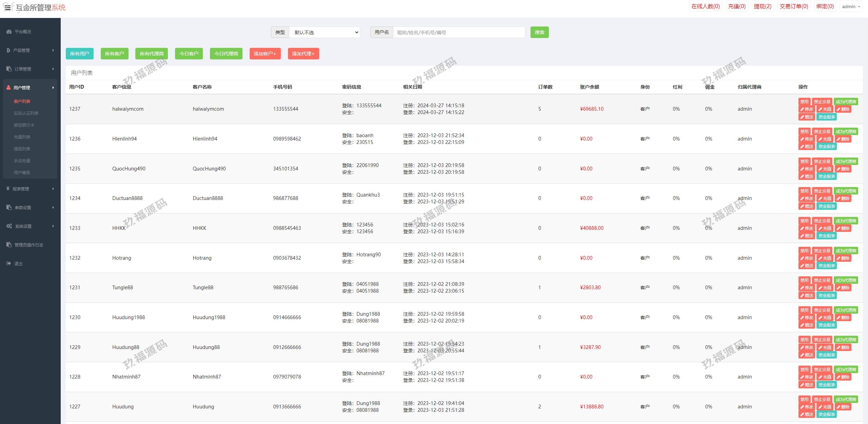Click the bitcoin icon for 产品管理
The height and width of the screenshot is (424, 868).
pos(8,50)
